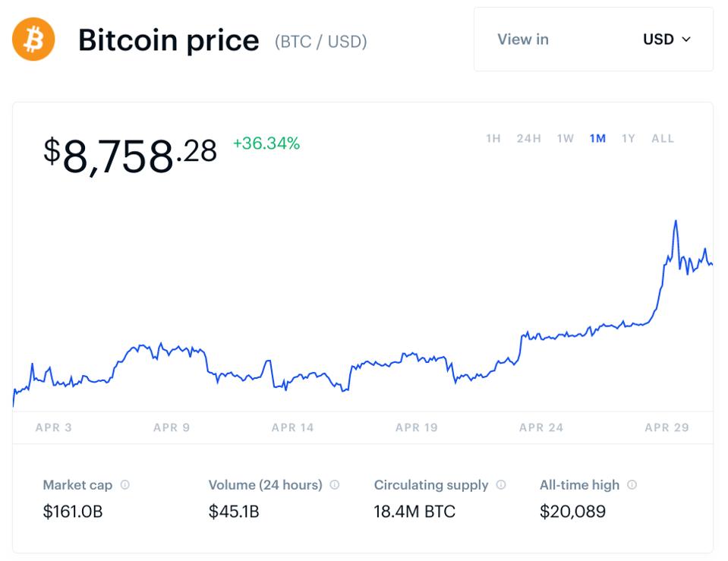Click the View in label
The width and height of the screenshot is (728, 561).
522,39
